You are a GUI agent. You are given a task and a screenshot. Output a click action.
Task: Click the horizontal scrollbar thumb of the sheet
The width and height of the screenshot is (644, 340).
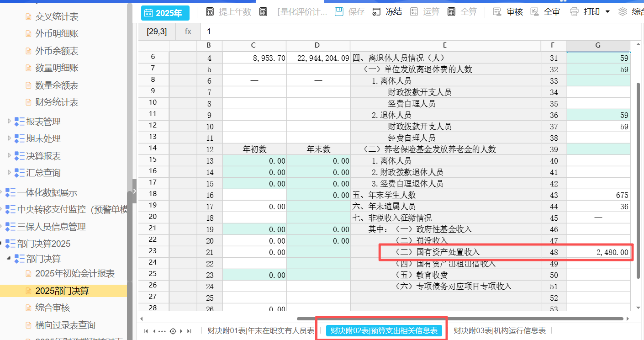click(460, 319)
